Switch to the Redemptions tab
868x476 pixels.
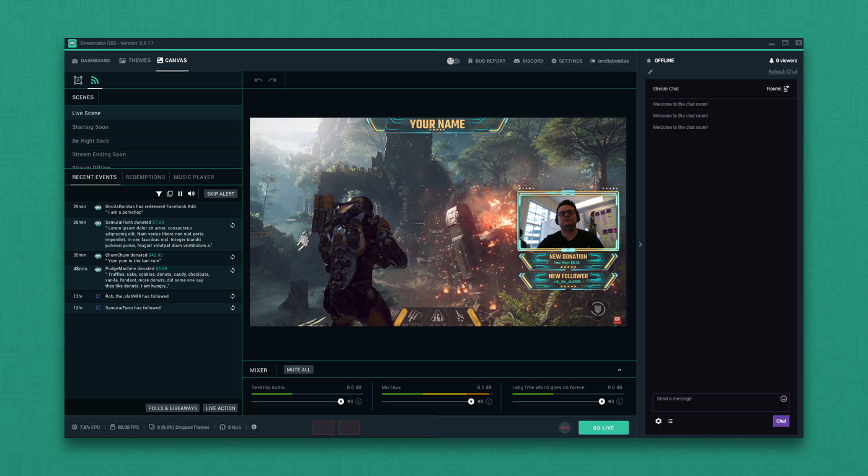click(x=145, y=177)
